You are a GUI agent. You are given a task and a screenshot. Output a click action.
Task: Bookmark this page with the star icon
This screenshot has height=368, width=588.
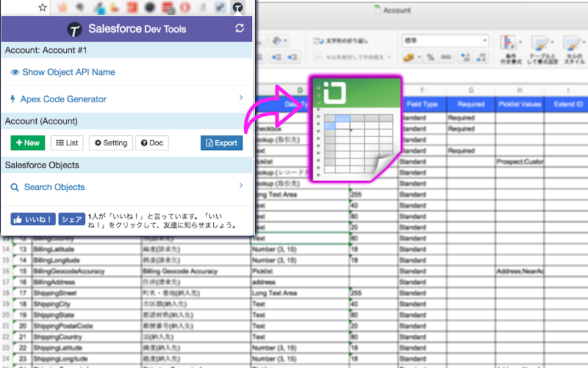coord(43,7)
